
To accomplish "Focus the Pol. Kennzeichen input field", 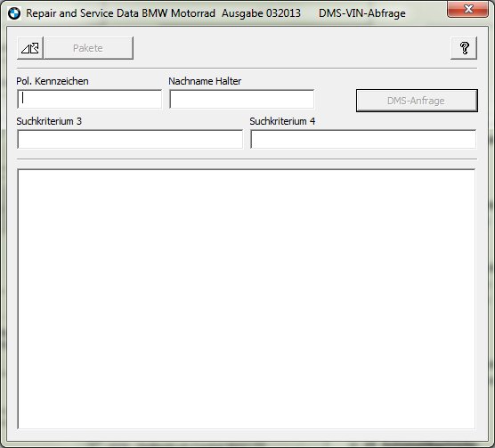I will click(90, 99).
